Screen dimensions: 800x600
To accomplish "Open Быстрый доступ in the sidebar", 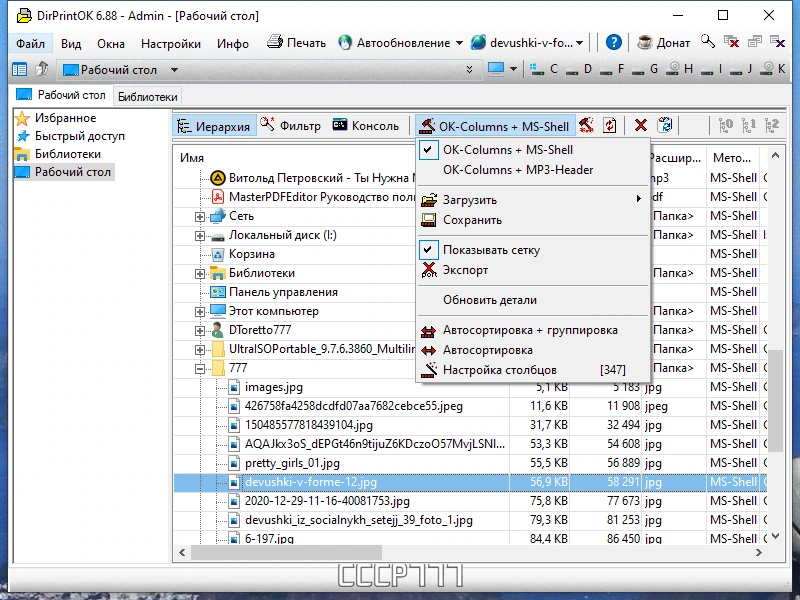I will (80, 136).
